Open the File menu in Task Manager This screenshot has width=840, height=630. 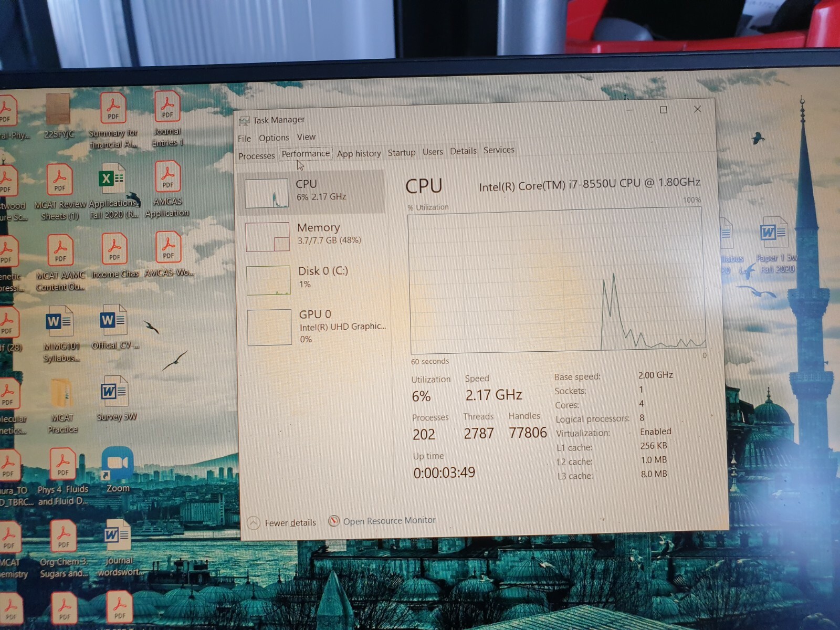244,139
